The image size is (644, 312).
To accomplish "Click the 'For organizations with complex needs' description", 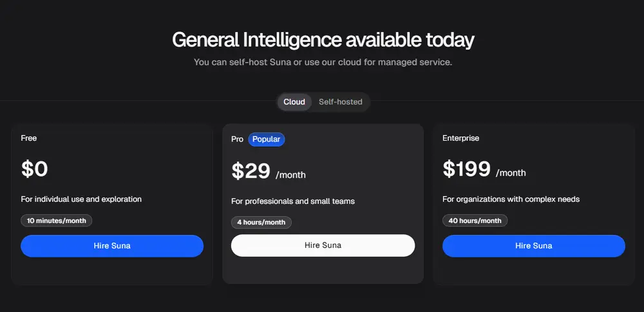I will [x=511, y=199].
